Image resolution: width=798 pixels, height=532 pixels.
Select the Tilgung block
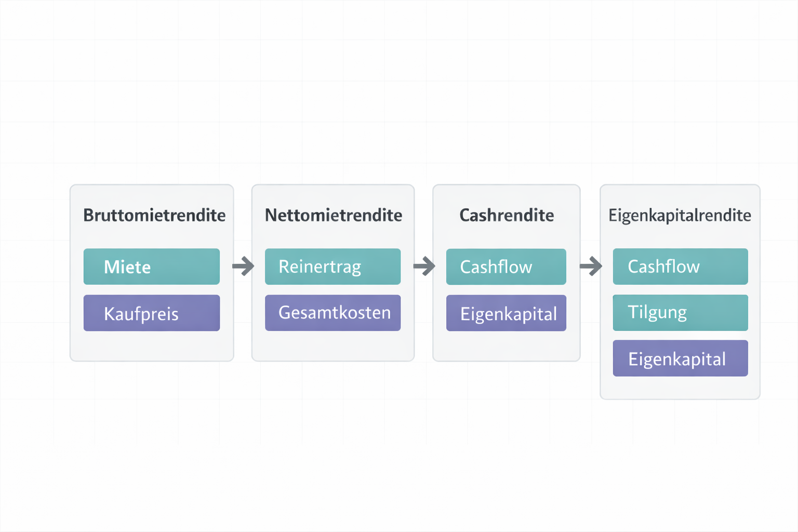click(x=680, y=313)
